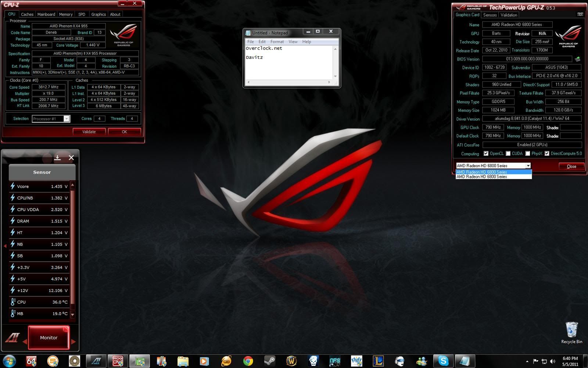Click the left red arrow beside Monitor button
This screenshot has width=588, height=368.
point(25,342)
